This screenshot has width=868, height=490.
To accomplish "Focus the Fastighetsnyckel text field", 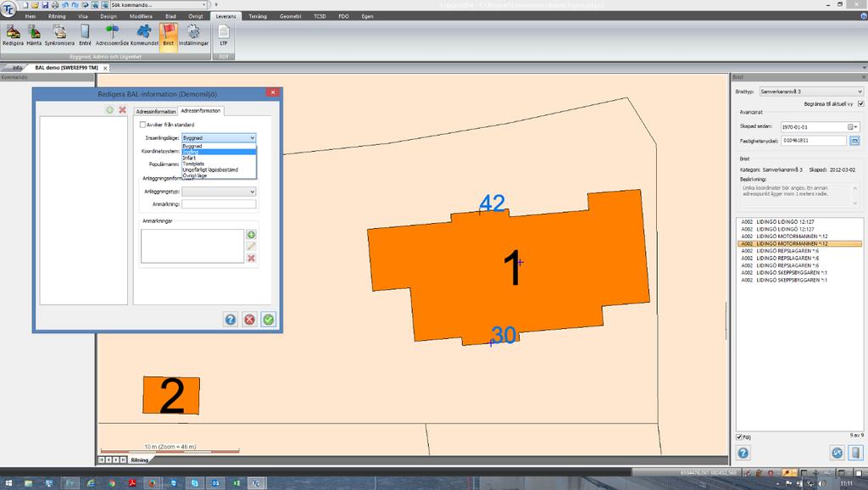I will click(x=814, y=141).
